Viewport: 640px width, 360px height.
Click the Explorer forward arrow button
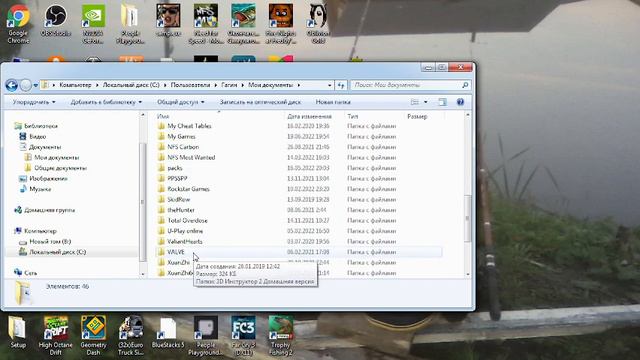[x=26, y=85]
